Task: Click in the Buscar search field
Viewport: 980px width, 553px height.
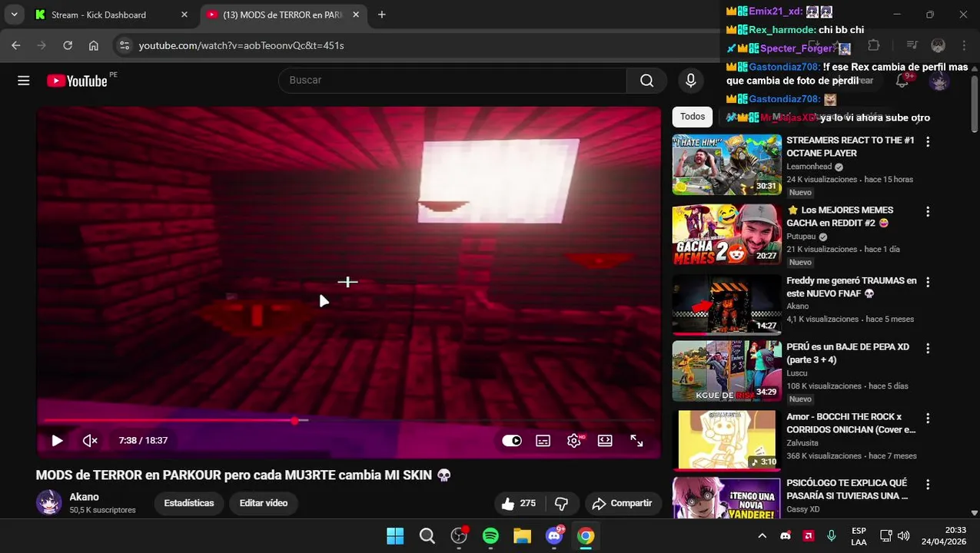Action: pyautogui.click(x=453, y=80)
